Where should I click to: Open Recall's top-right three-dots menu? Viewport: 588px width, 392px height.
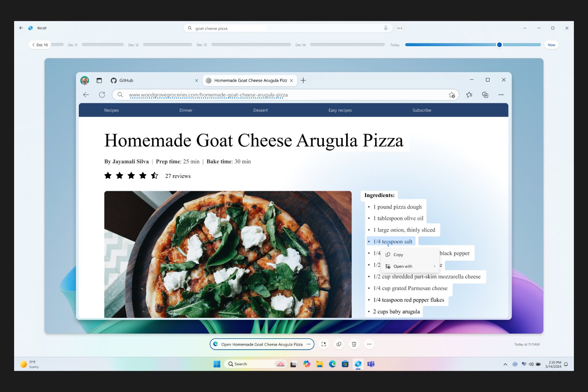pos(524,28)
